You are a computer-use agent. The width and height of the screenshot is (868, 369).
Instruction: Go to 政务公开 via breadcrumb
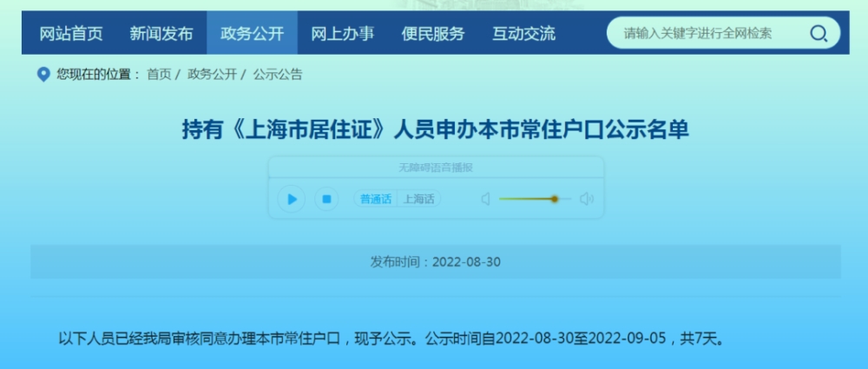point(212,75)
